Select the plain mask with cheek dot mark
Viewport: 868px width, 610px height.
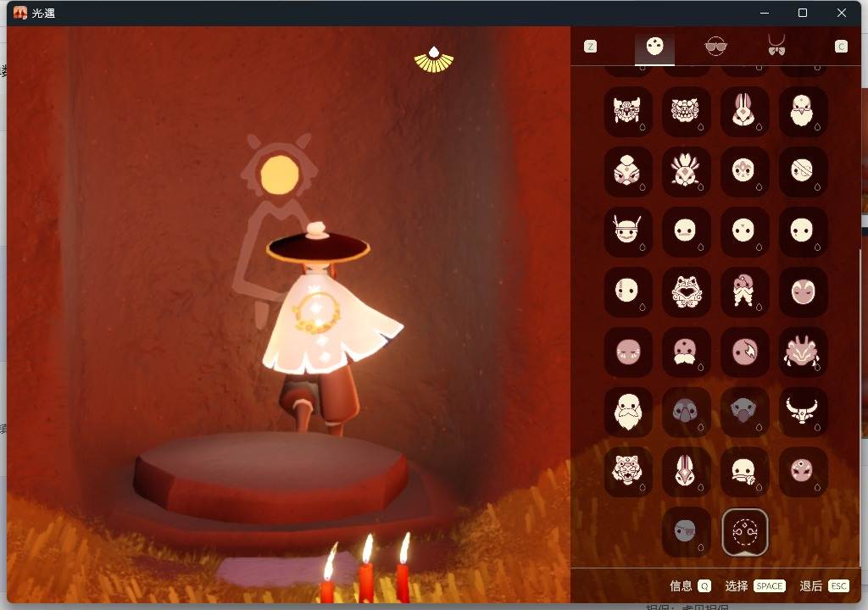tap(802, 230)
